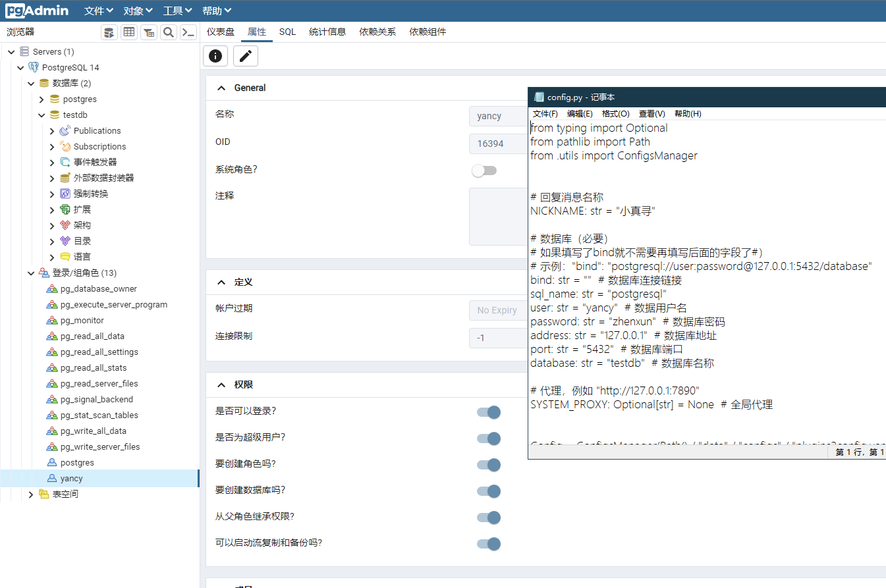Open the Search Objects magnifier icon
Image resolution: width=886 pixels, height=588 pixels.
[169, 32]
